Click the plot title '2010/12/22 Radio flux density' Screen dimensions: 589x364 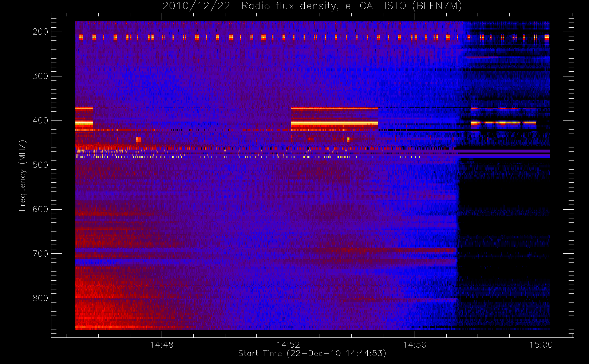click(x=312, y=6)
